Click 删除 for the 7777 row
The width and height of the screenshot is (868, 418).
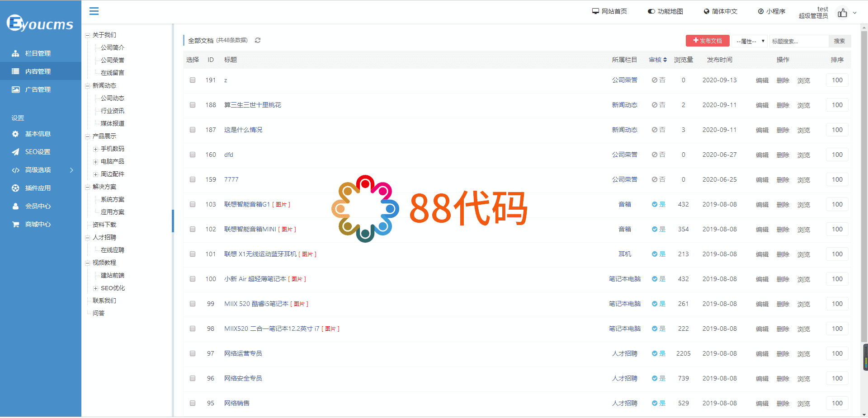[x=783, y=180]
